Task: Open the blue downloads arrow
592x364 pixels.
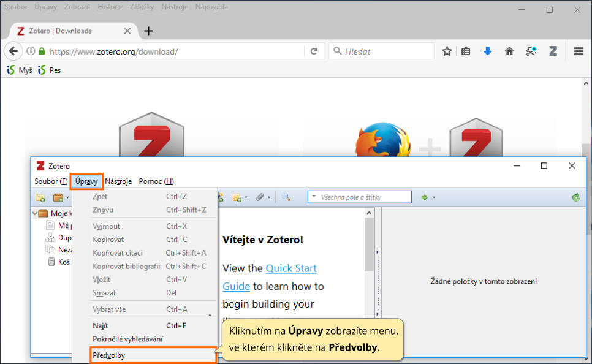Action: click(x=487, y=51)
